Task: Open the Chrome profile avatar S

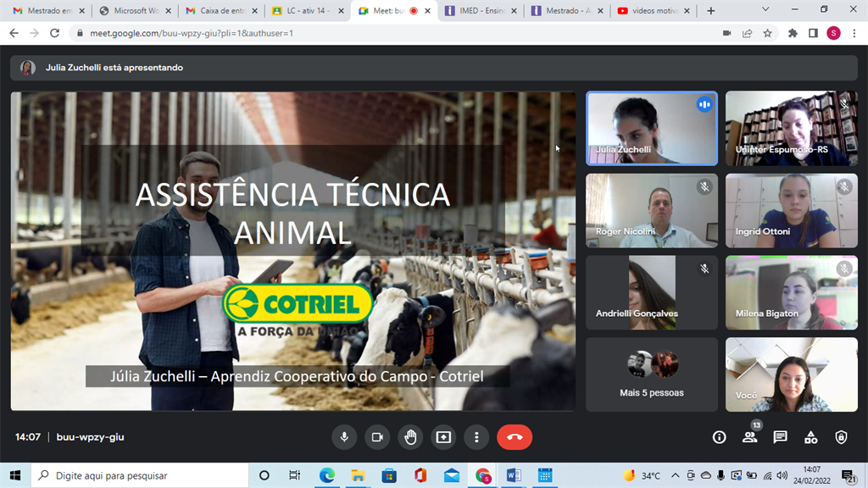Action: pos(834,33)
